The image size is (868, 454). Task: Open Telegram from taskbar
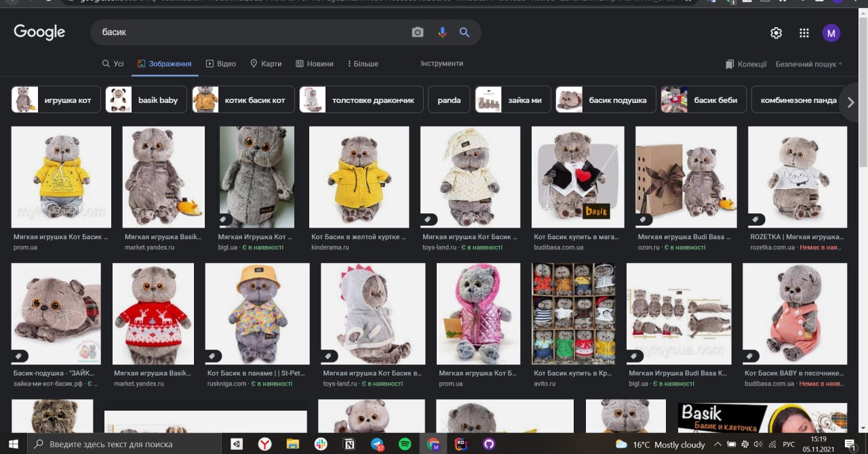pyautogui.click(x=377, y=445)
